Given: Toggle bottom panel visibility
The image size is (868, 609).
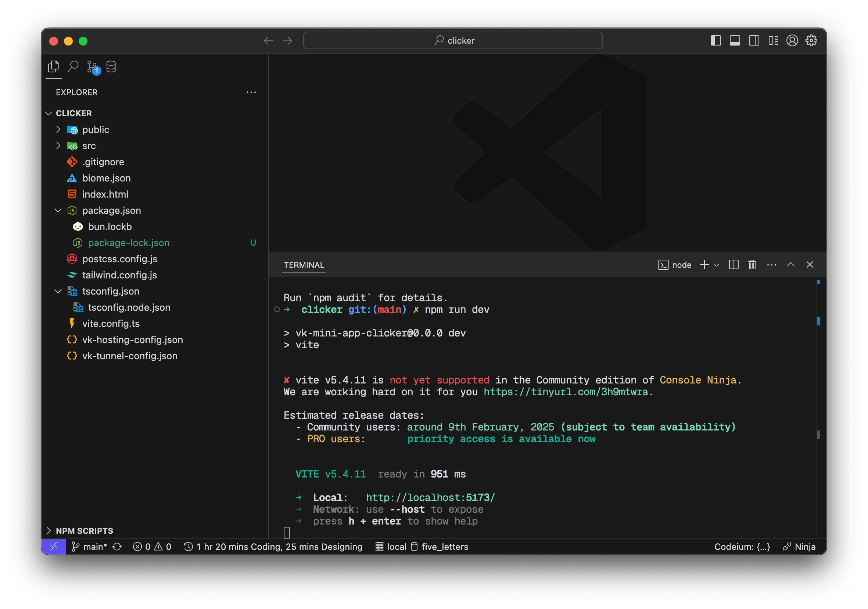Looking at the screenshot, I should (x=735, y=40).
